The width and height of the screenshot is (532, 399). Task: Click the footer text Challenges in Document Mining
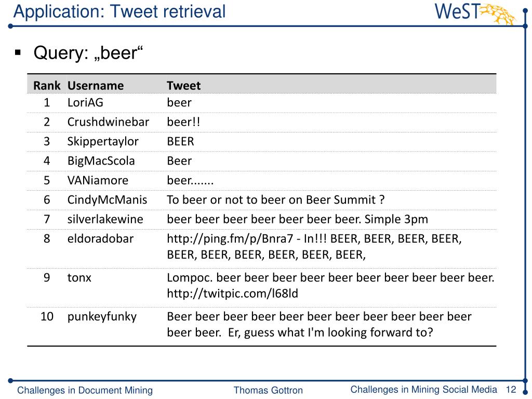(85, 390)
